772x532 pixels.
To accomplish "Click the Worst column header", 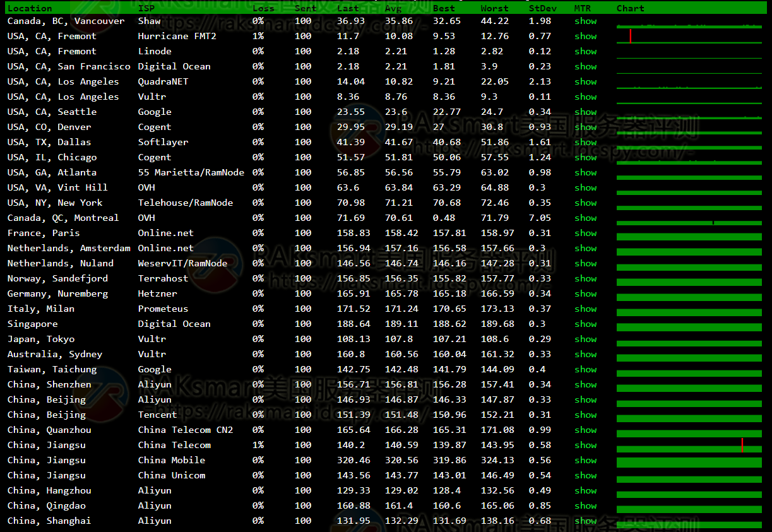I will [494, 8].
